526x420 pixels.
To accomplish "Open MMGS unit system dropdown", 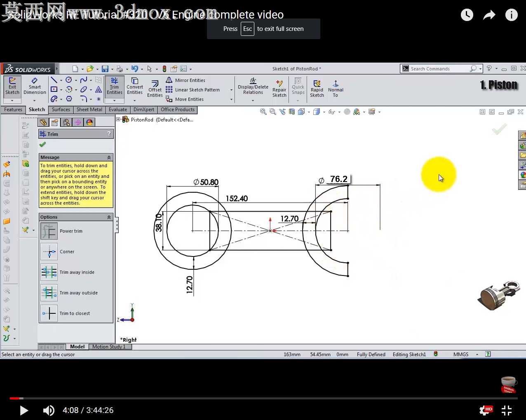I will tap(477, 355).
